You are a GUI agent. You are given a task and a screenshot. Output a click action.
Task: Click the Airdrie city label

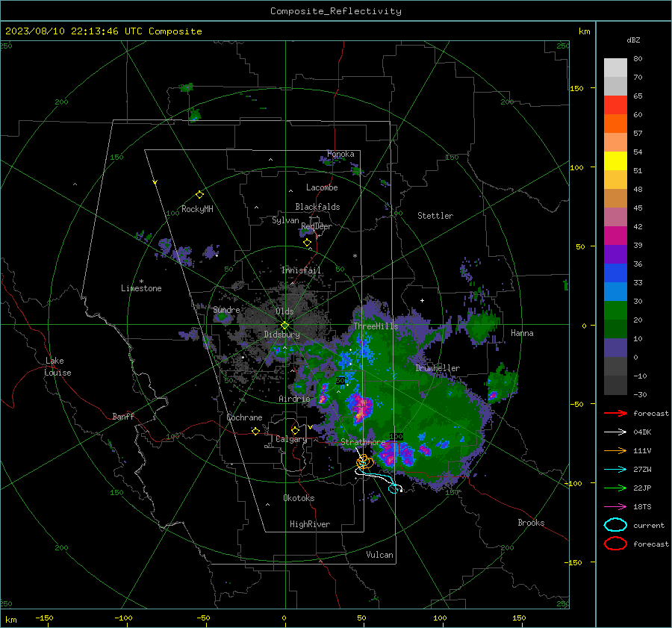click(x=294, y=399)
